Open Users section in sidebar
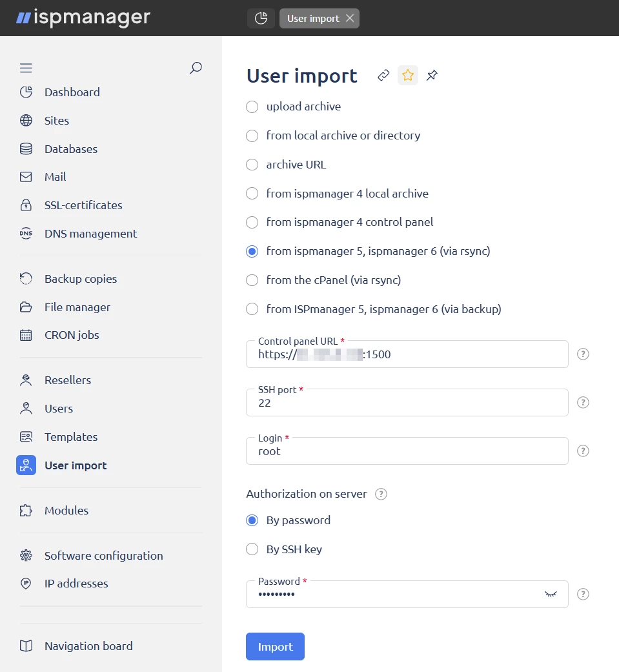This screenshot has height=672, width=619. click(x=59, y=409)
